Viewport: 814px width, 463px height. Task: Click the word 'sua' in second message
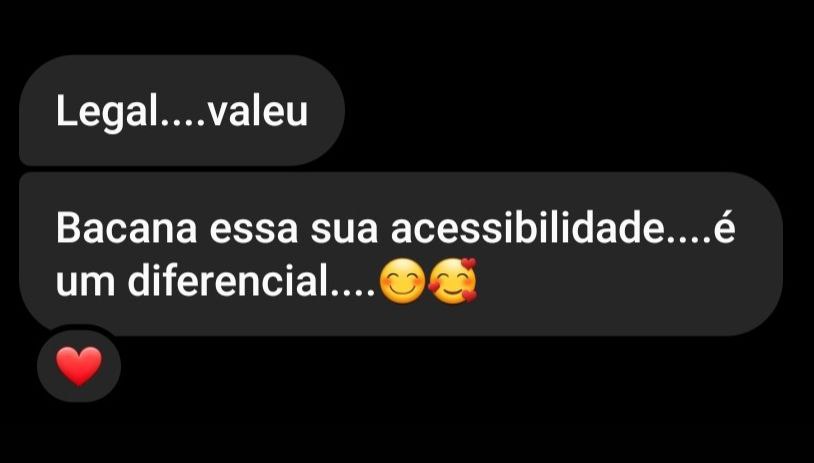[x=344, y=232]
